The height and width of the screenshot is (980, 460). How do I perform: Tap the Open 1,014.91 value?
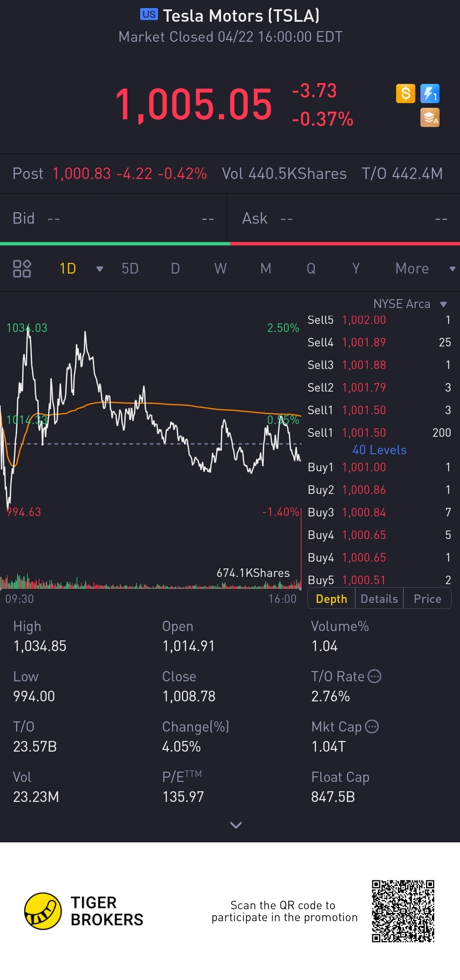click(x=188, y=646)
